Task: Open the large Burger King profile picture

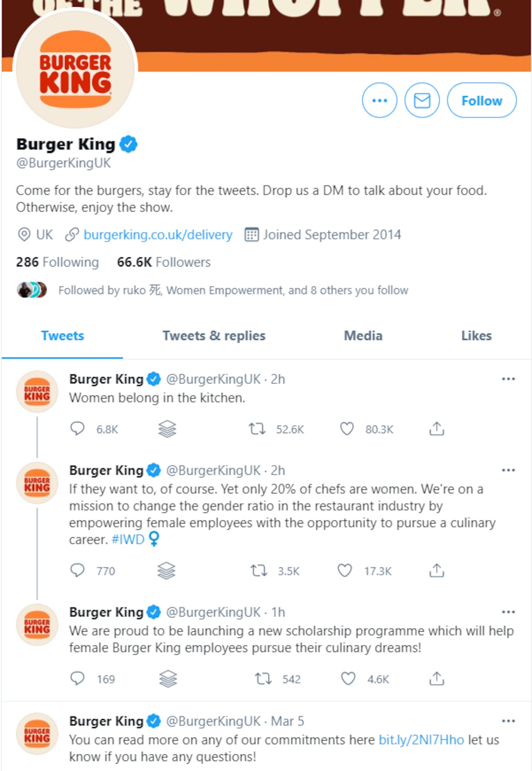Action: pyautogui.click(x=75, y=69)
